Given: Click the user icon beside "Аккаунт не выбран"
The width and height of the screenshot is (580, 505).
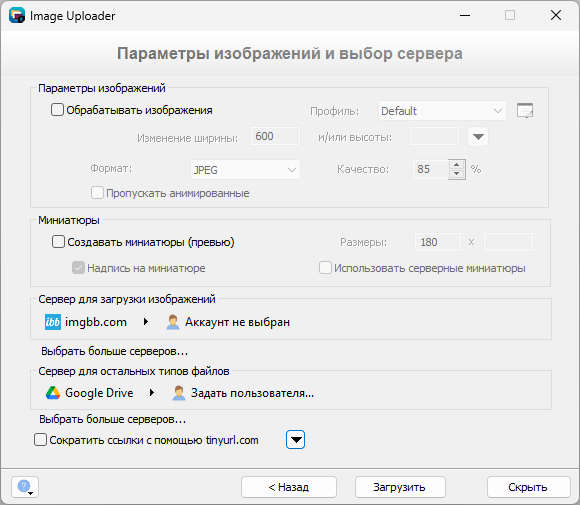Looking at the screenshot, I should (x=173, y=322).
